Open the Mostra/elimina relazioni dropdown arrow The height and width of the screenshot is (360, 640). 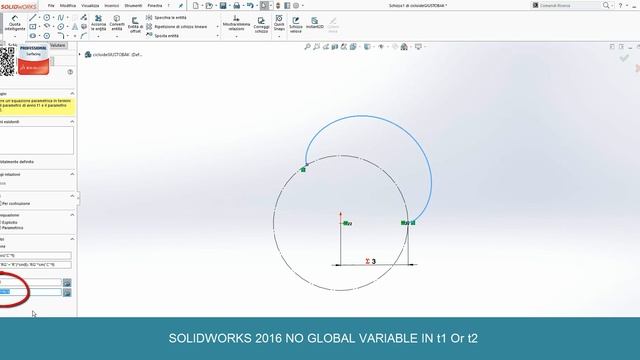[236, 37]
